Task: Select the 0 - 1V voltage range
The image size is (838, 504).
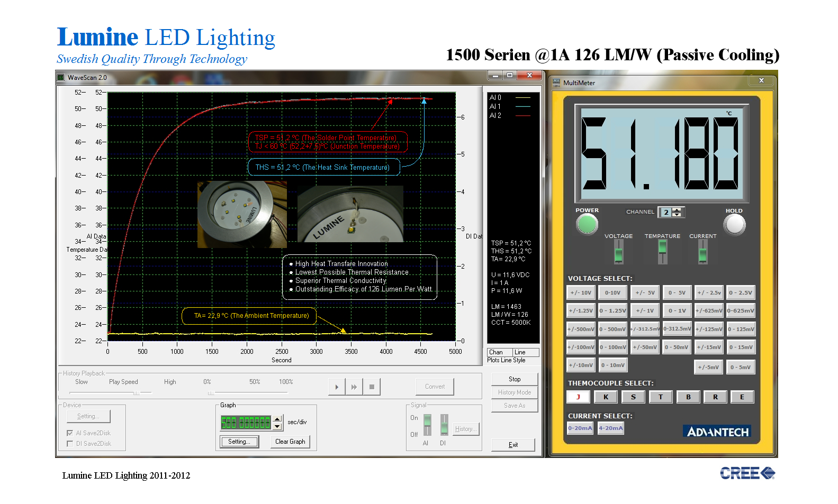Action: click(x=677, y=311)
